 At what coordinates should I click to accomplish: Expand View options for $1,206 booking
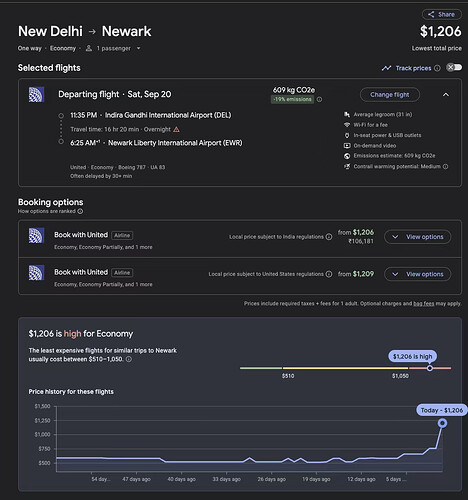418,237
